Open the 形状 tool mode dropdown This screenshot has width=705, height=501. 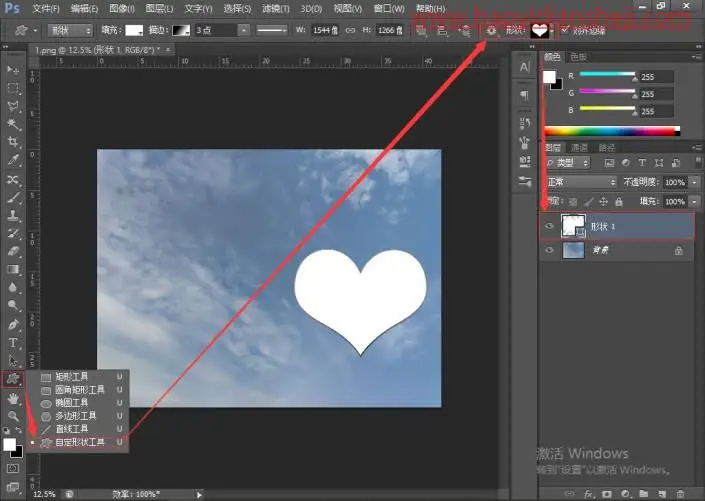pos(70,31)
